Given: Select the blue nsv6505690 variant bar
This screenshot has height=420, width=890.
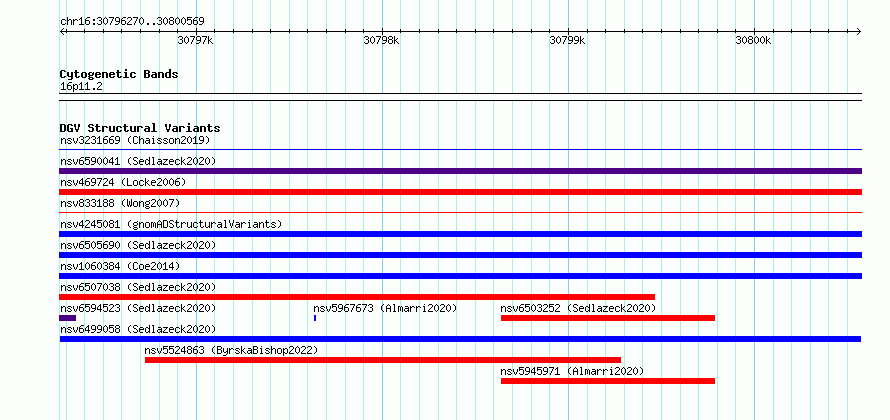Looking at the screenshot, I should [460, 255].
